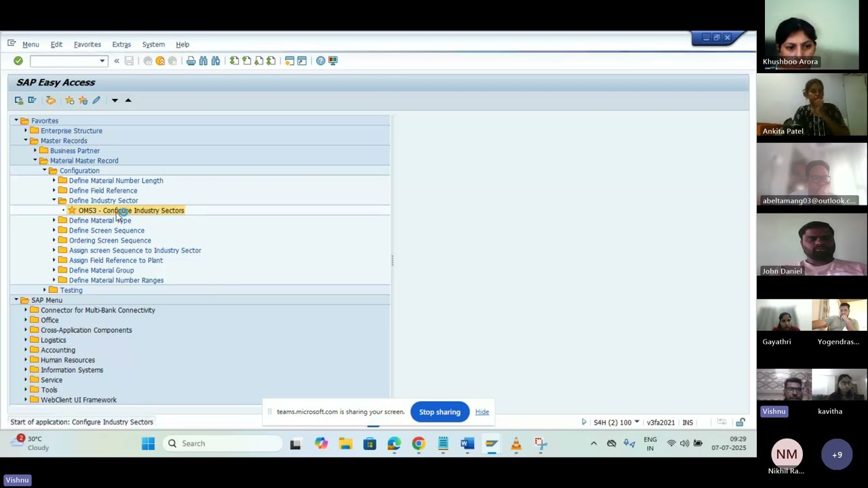Select OMS3 - Configure Industry Sectors item
Viewport: 868px width, 488px height.
131,211
